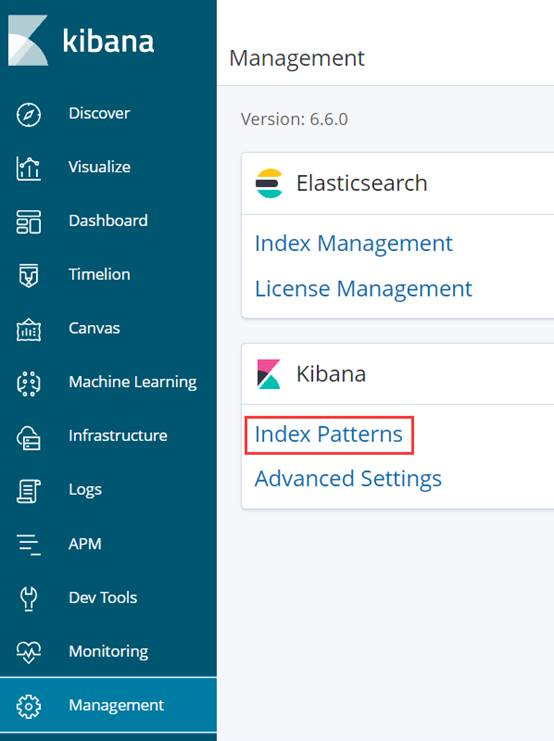Click the APM icon
The height and width of the screenshot is (741, 554).
coord(28,544)
